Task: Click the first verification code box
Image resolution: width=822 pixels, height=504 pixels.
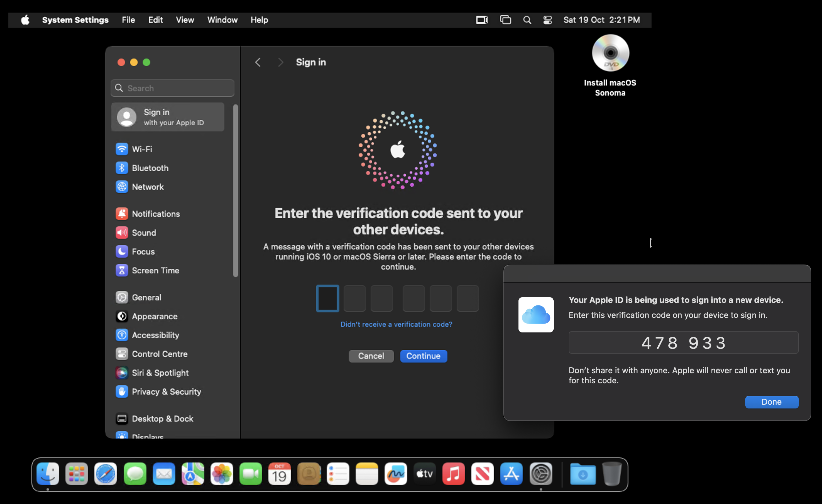Action: (327, 298)
